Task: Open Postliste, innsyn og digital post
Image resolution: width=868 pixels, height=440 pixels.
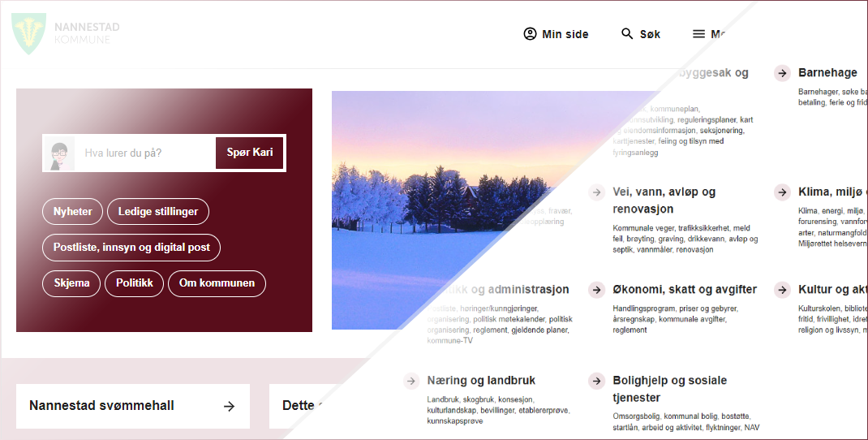Action: pyautogui.click(x=131, y=248)
